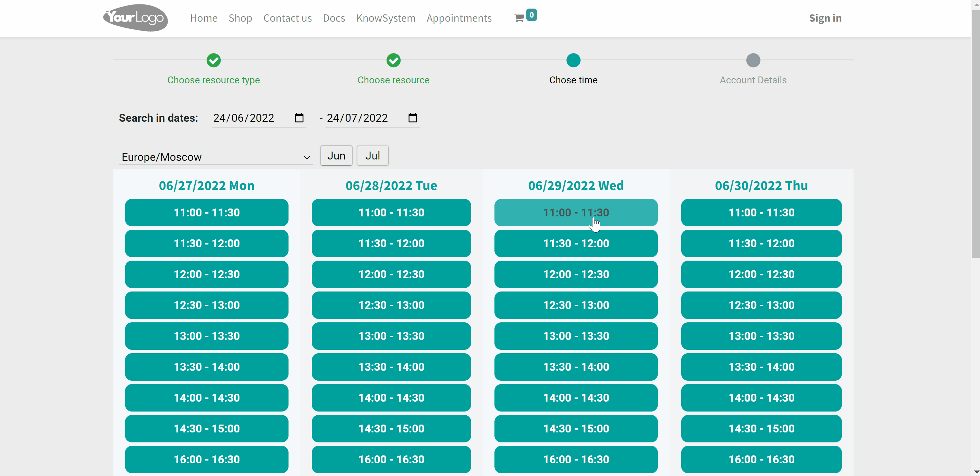Click the YourLogo site logo
The height and width of the screenshot is (476, 980).
[x=135, y=18]
